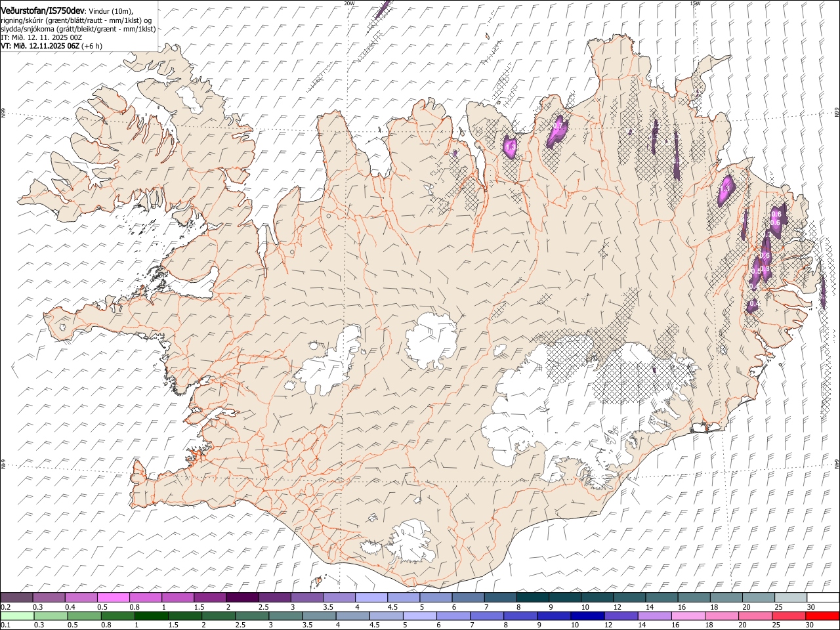Click the light pink swatch between 16 and 18 in the bottom legend row

[687, 616]
